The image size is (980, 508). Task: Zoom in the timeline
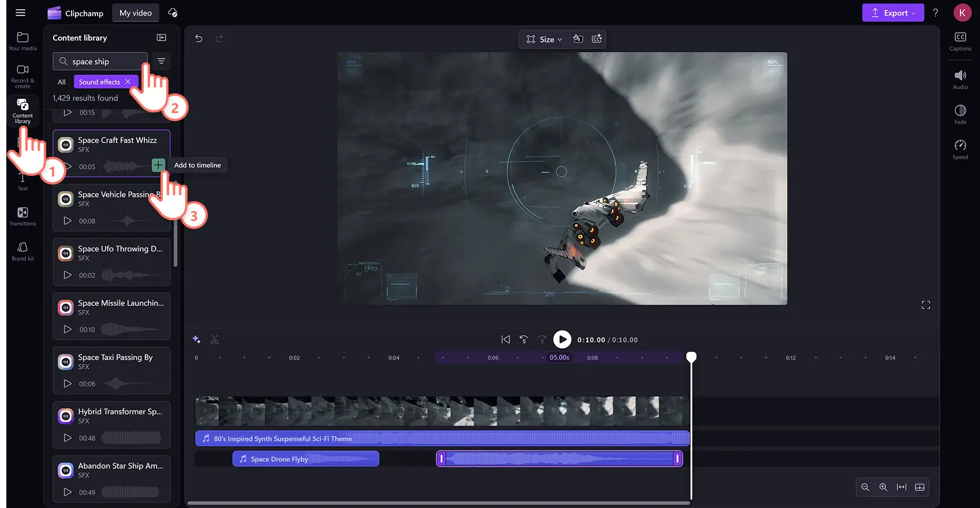coord(883,487)
